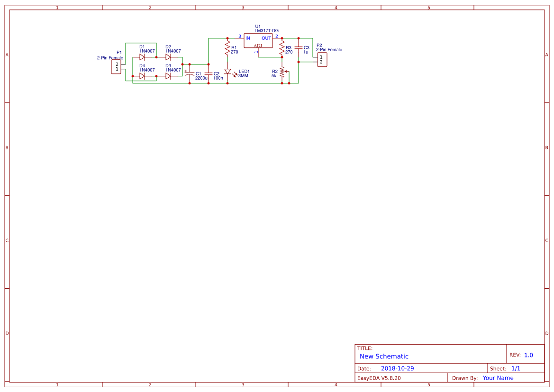Select resistor R3 270 symbol
This screenshot has height=392, width=554.
point(282,48)
